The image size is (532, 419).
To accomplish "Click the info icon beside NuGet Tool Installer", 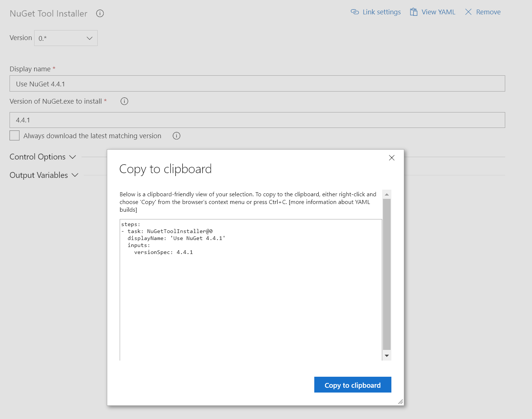I will pos(100,14).
